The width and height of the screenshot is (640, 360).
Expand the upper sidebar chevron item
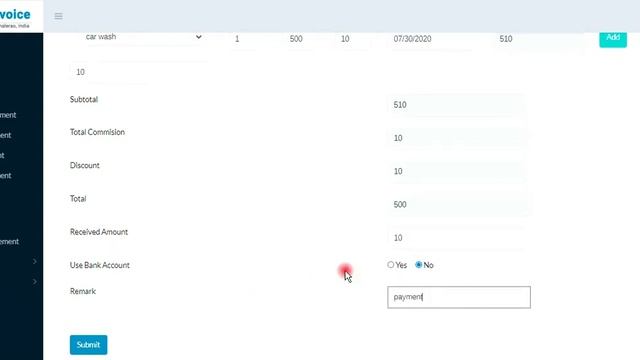pos(35,261)
